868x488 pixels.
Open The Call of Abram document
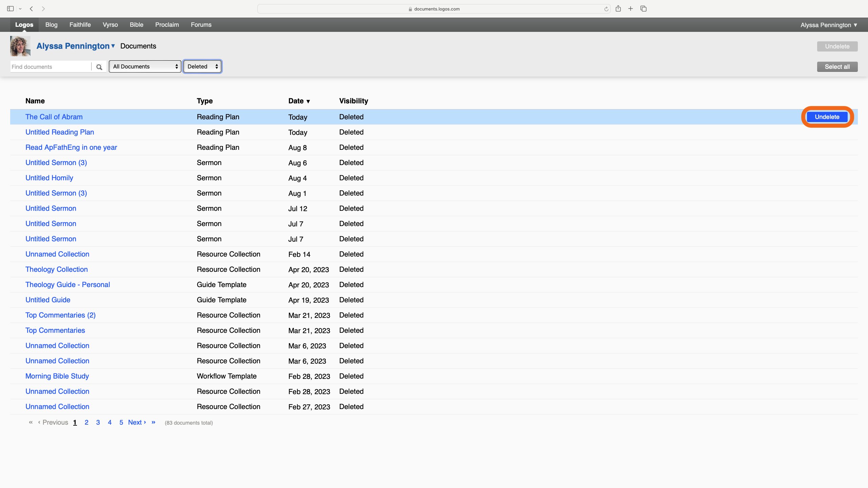coord(54,117)
